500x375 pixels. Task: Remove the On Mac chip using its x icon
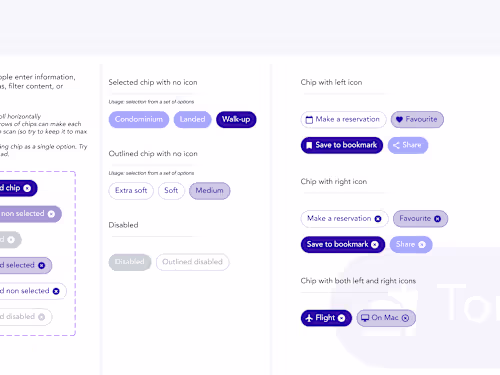click(x=405, y=318)
